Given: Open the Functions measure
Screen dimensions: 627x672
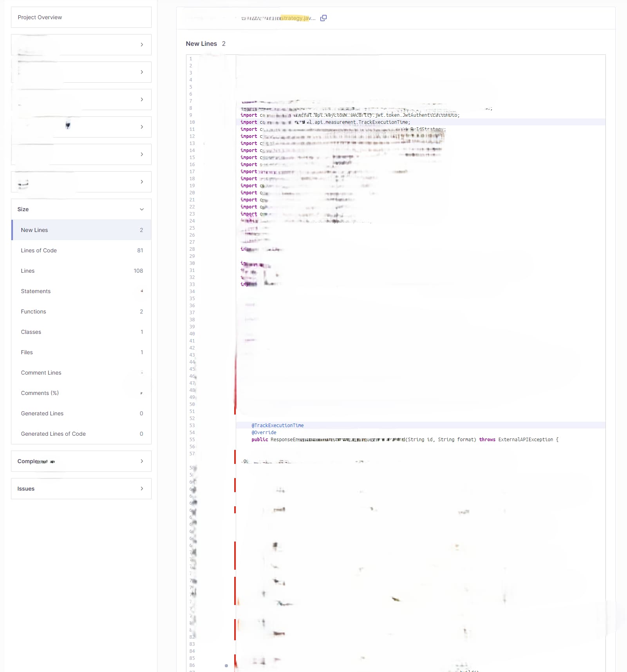Looking at the screenshot, I should 81,312.
